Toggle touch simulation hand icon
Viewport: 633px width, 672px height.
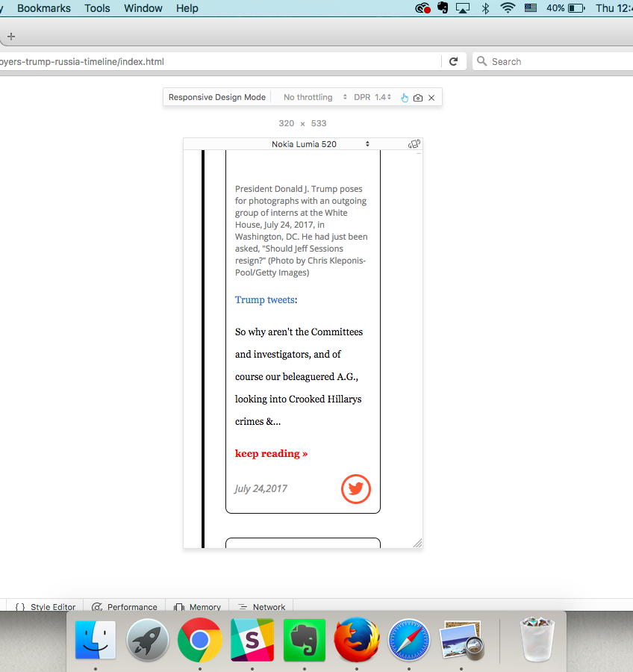point(405,98)
